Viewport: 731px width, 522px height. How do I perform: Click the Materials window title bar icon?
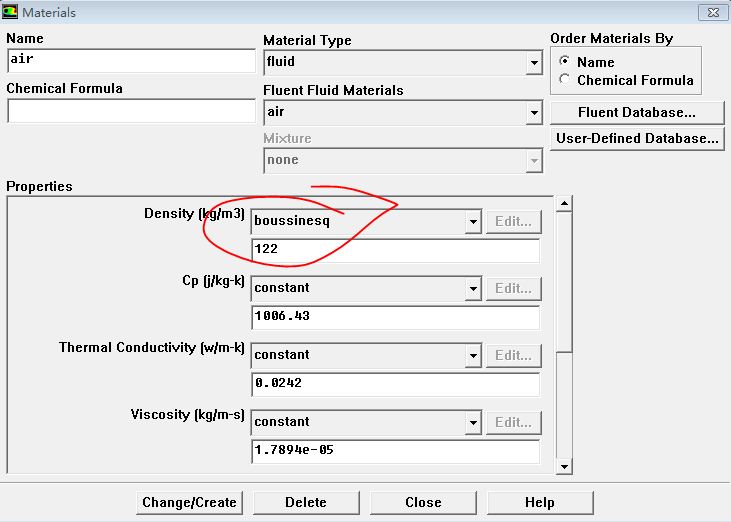point(11,12)
